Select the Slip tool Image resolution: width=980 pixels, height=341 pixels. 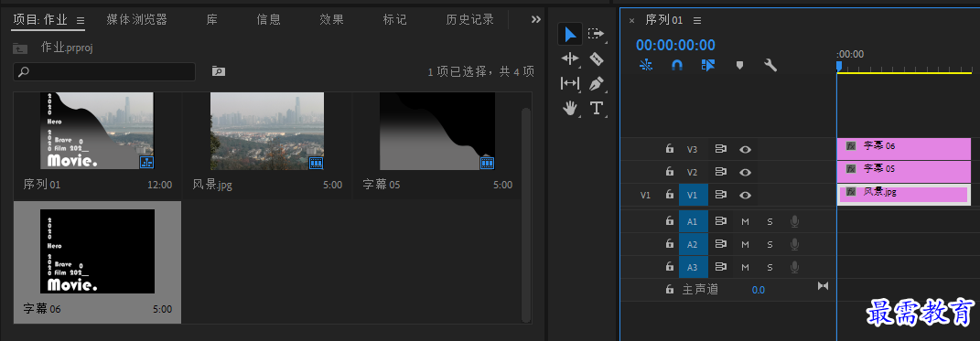coord(570,83)
